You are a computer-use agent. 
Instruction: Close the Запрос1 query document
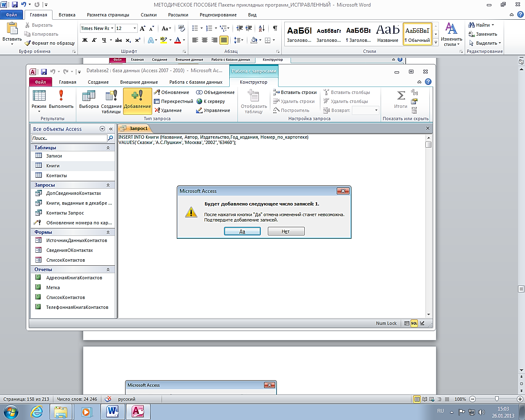coord(427,128)
